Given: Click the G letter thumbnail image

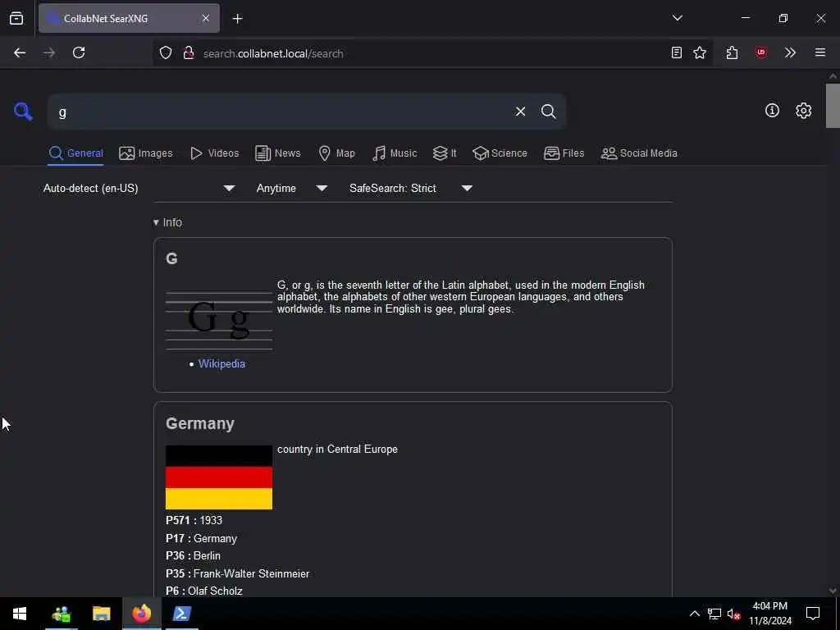Looking at the screenshot, I should click(x=219, y=321).
